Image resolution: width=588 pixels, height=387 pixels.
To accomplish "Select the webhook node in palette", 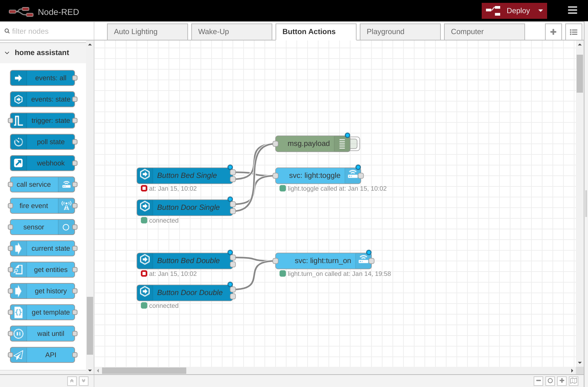I will point(43,163).
